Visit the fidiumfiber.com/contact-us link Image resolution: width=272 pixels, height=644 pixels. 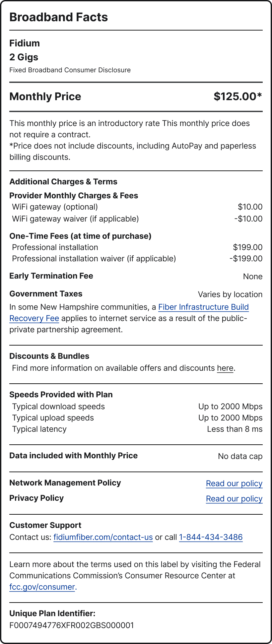(x=103, y=537)
